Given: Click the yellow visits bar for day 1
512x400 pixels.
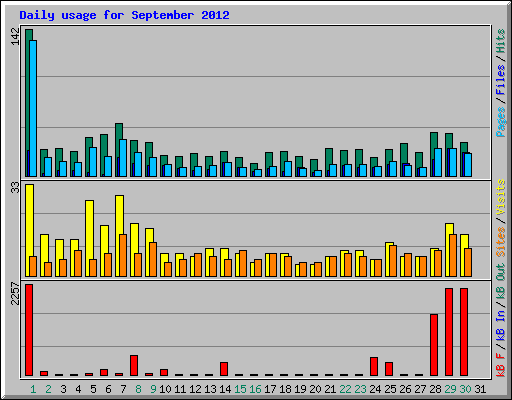Looking at the screenshot, I should click(x=28, y=230).
